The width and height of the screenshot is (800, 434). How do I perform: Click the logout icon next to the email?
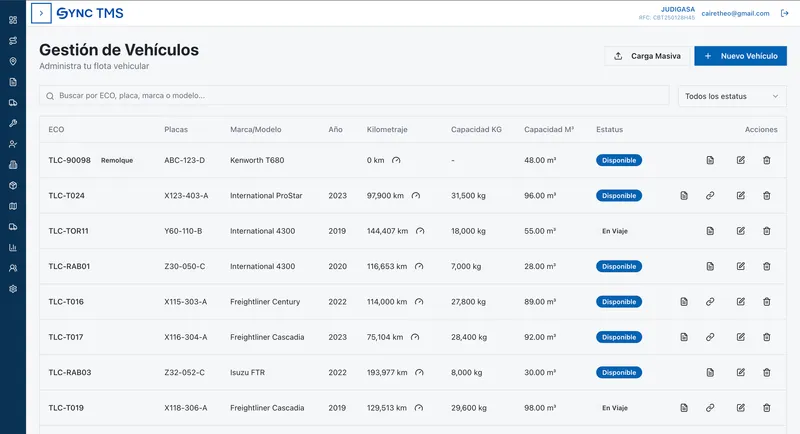785,13
